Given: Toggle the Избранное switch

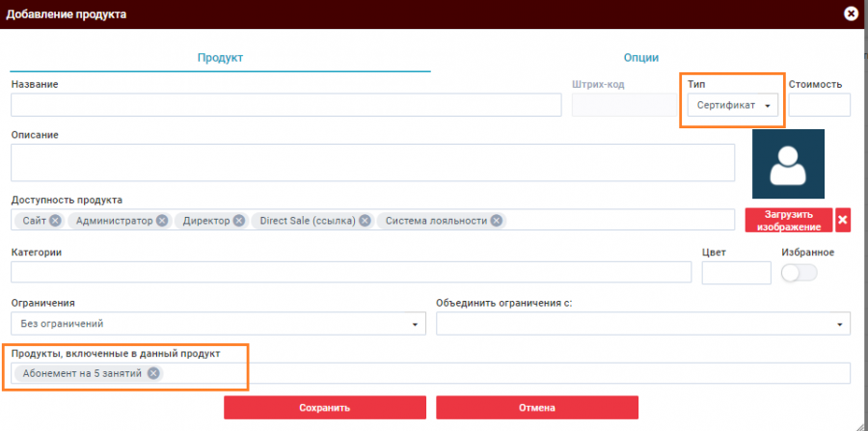Looking at the screenshot, I should pos(800,273).
